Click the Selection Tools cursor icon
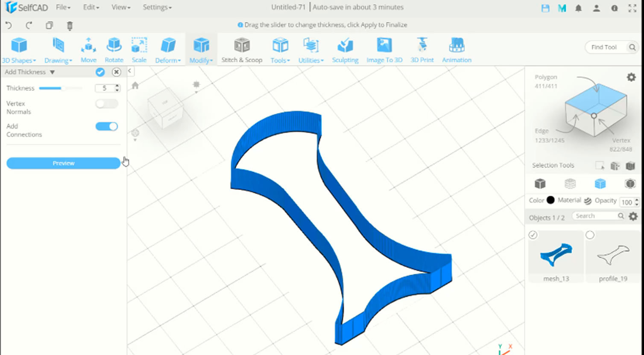The height and width of the screenshot is (355, 644). click(600, 166)
